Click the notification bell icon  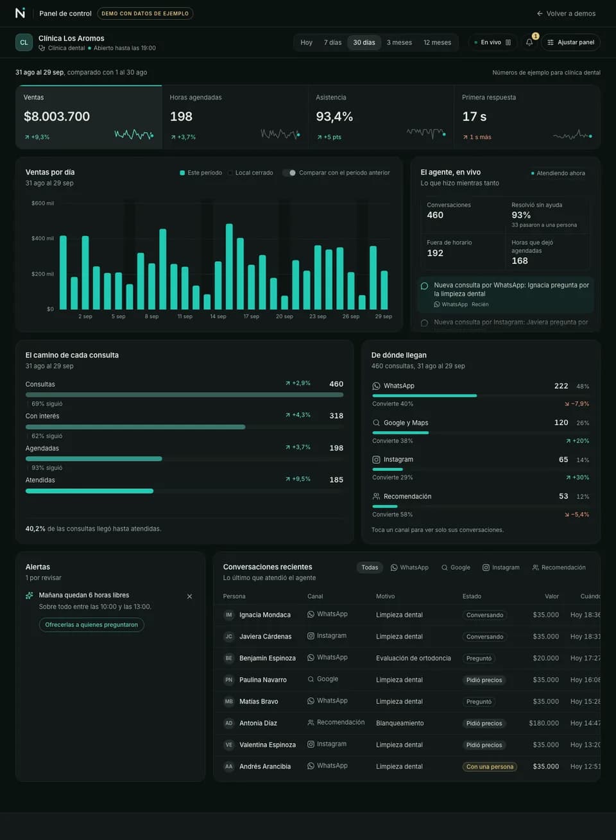[x=529, y=42]
